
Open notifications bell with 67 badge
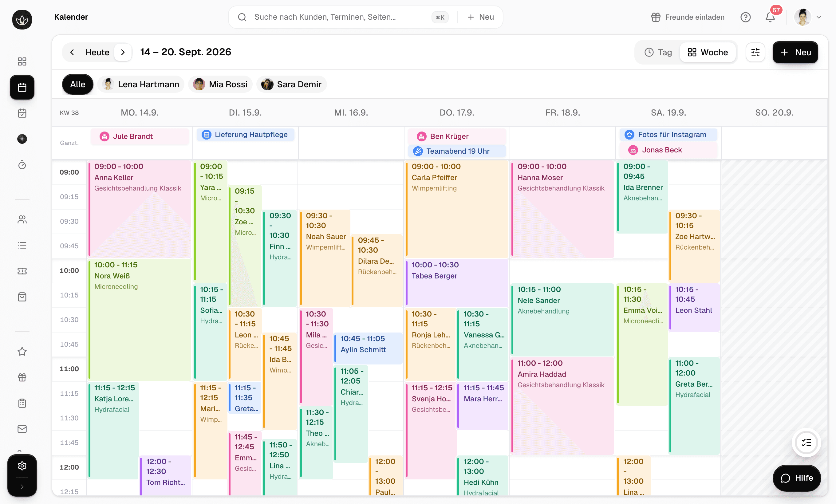pos(770,17)
